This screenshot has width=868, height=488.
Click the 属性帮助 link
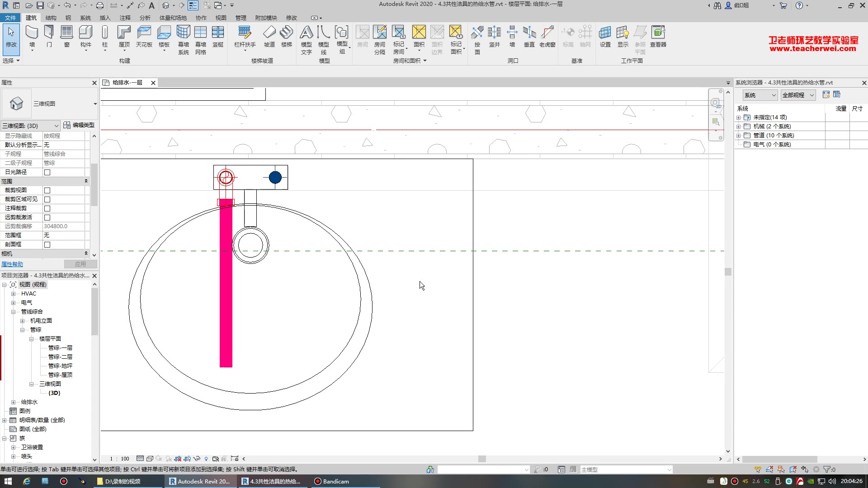[12, 264]
